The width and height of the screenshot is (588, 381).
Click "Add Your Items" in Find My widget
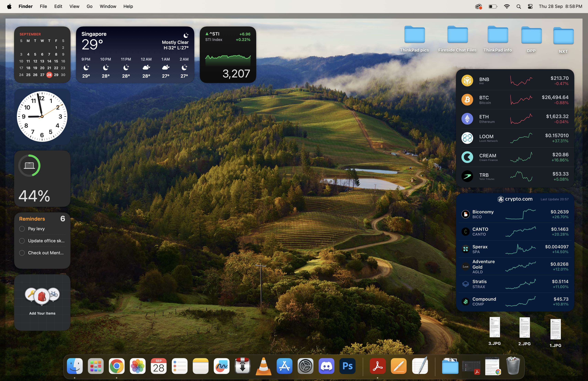coord(42,313)
